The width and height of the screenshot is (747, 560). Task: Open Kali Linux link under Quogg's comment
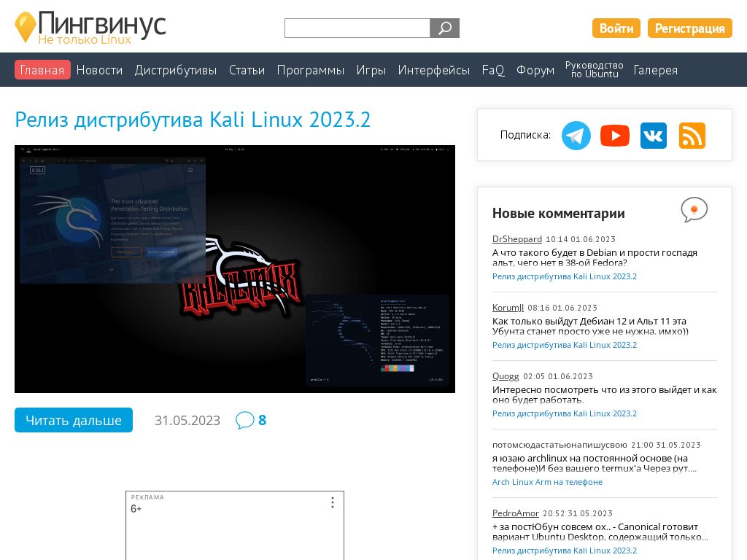(565, 414)
